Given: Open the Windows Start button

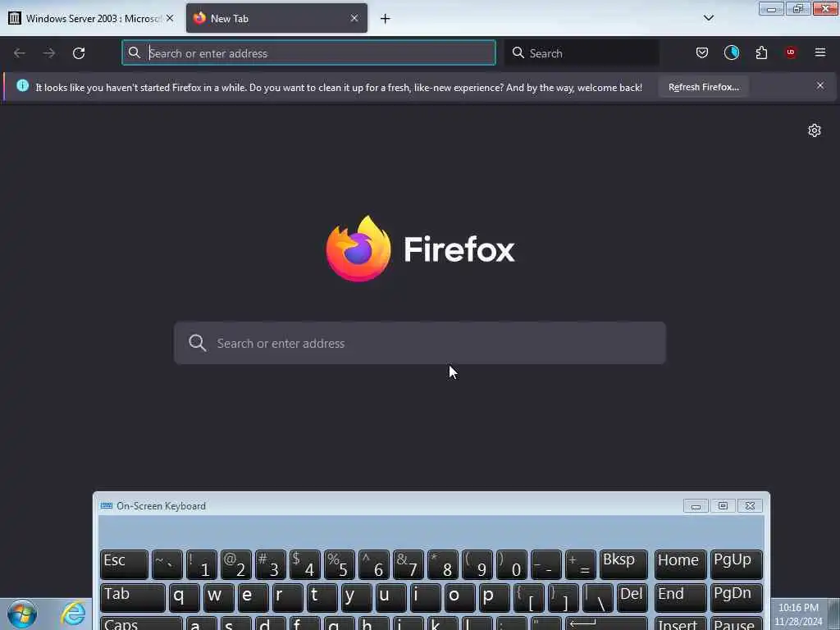Looking at the screenshot, I should tap(22, 614).
